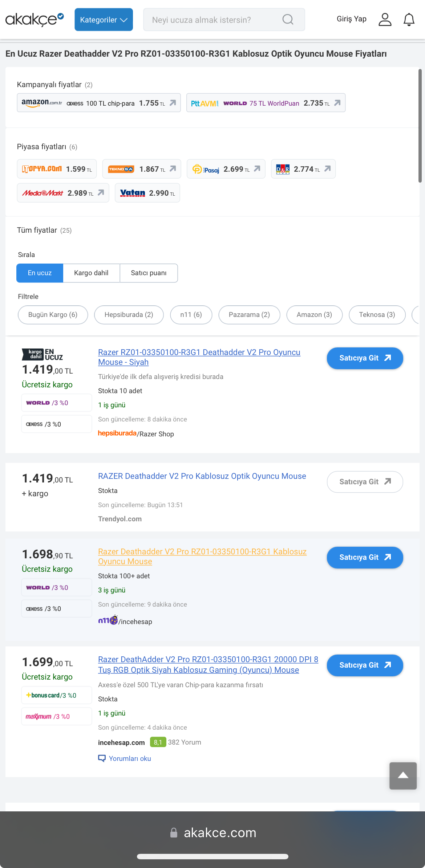Click Satıcıya Git for Trendyol.com offer
Viewport: 425px width, 868px height.
pos(365,482)
